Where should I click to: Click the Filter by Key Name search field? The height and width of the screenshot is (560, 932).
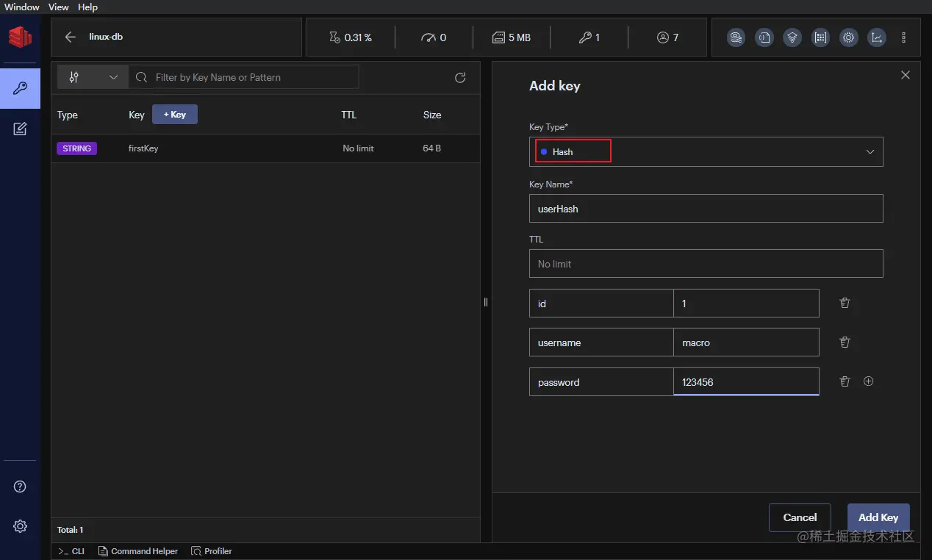244,77
